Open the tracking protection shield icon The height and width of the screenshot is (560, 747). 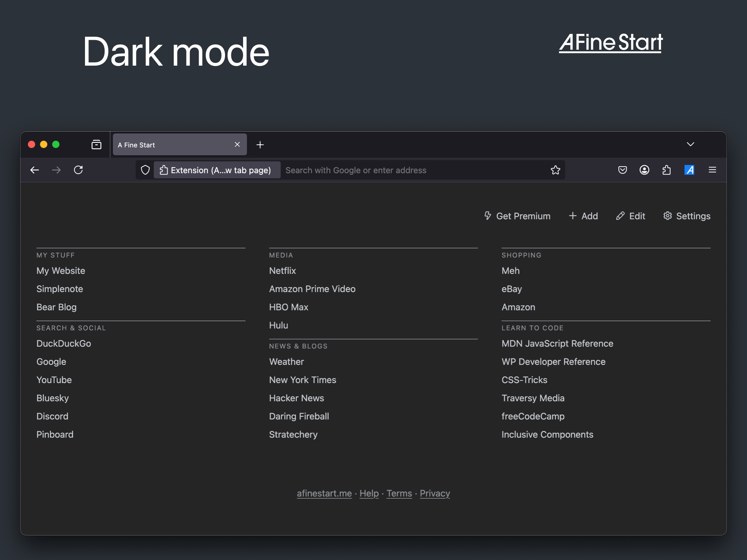145,170
